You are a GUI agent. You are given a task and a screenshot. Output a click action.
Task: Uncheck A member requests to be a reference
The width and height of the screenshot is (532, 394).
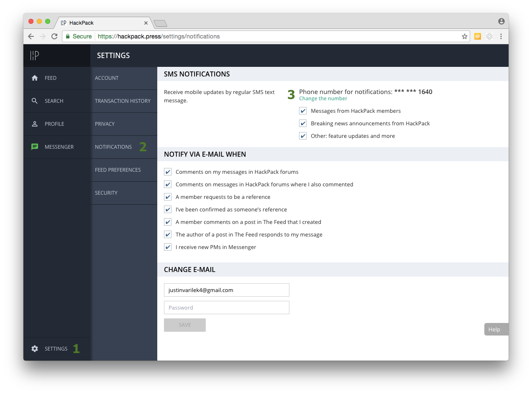tap(168, 197)
